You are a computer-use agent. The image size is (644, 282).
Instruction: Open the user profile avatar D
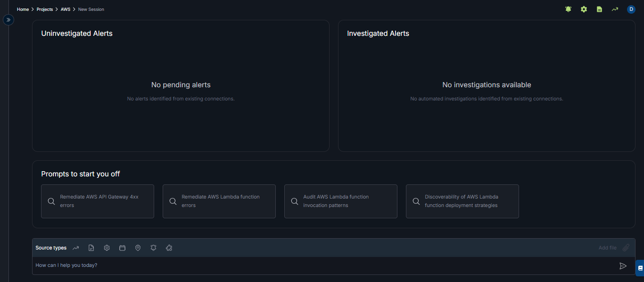[x=631, y=9]
